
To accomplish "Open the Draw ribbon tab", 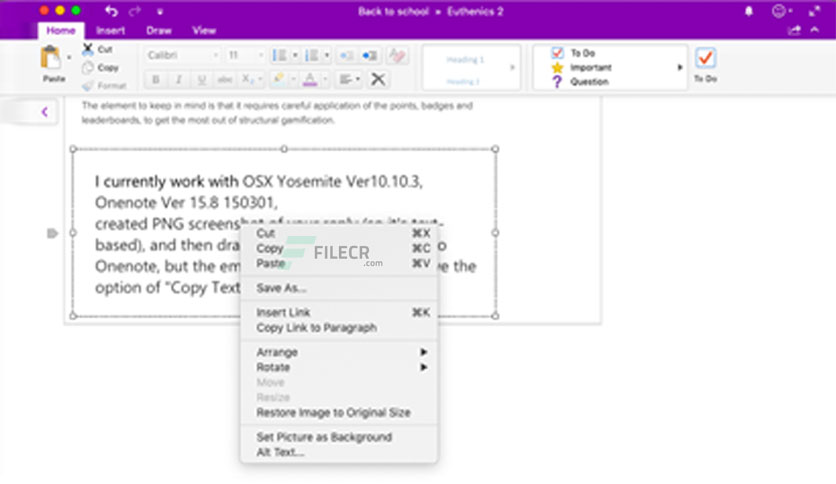I will click(x=159, y=30).
